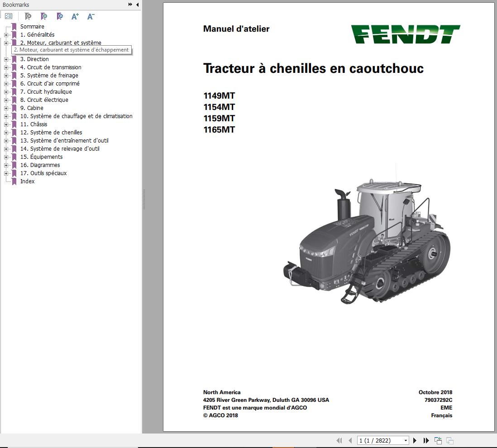497x448 pixels.
Task: Click the bookmark icon beside 11. Châssis
Action: 14,124
